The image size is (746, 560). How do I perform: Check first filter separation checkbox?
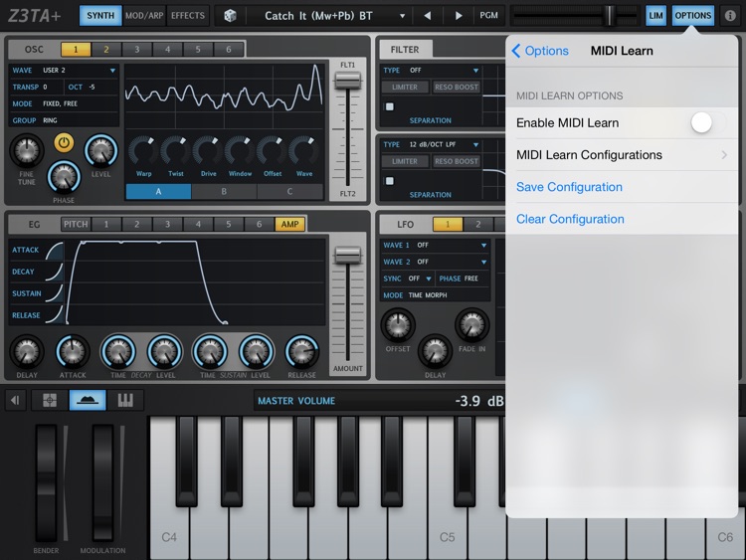[x=390, y=106]
